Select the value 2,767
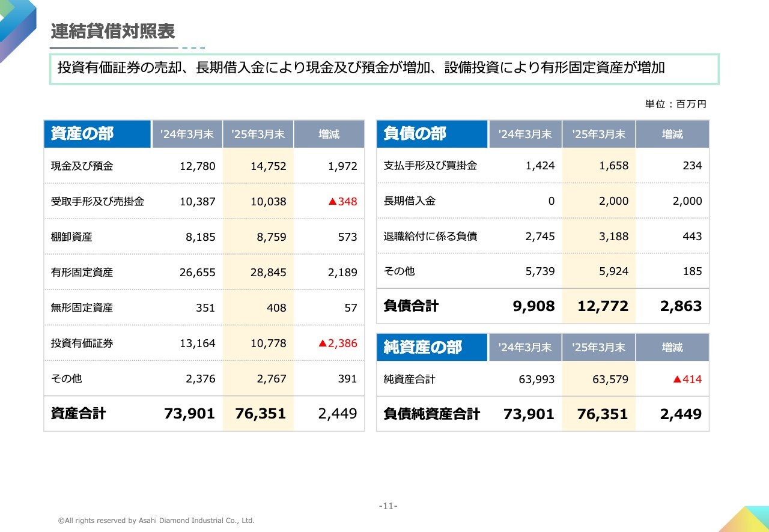Viewport: 769px width, 532px height. point(272,379)
